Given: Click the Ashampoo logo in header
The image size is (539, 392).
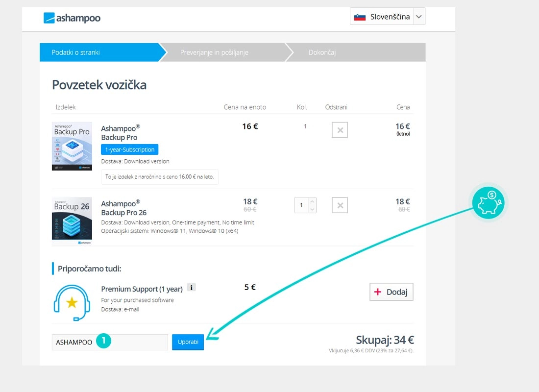Looking at the screenshot, I should [x=72, y=18].
